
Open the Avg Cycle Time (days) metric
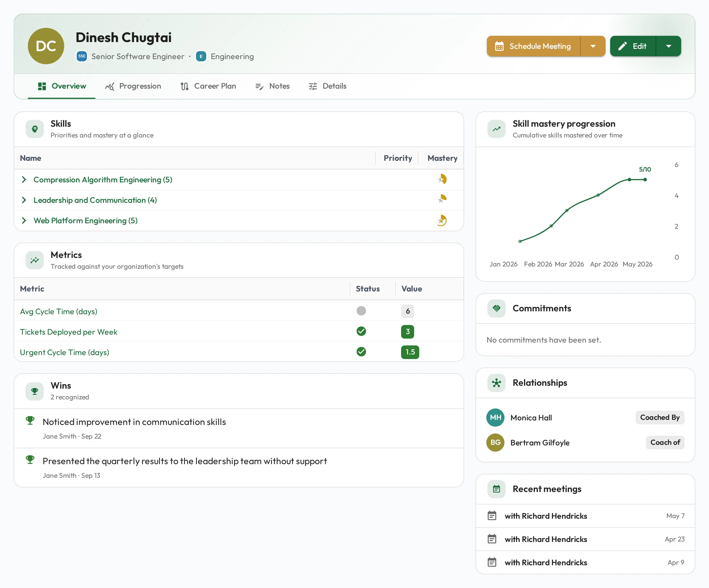click(x=59, y=312)
